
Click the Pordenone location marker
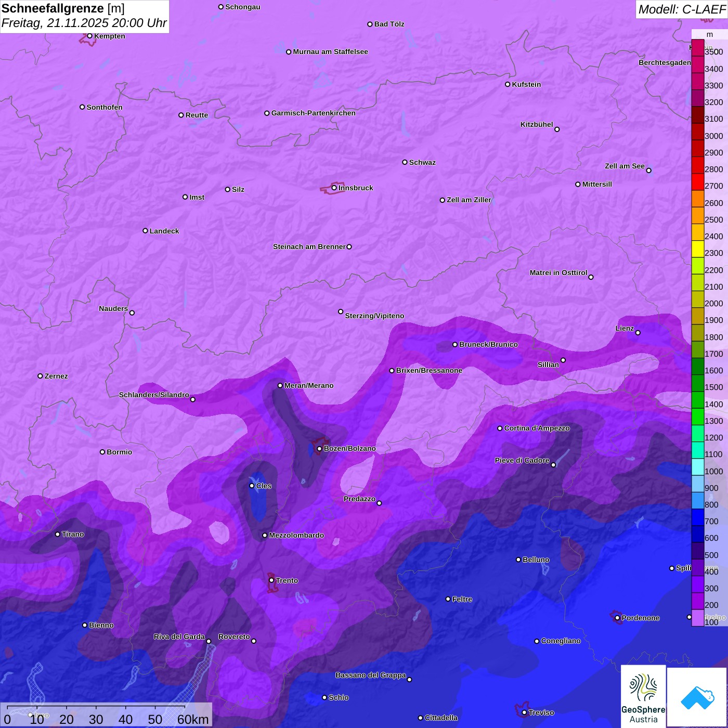click(617, 618)
